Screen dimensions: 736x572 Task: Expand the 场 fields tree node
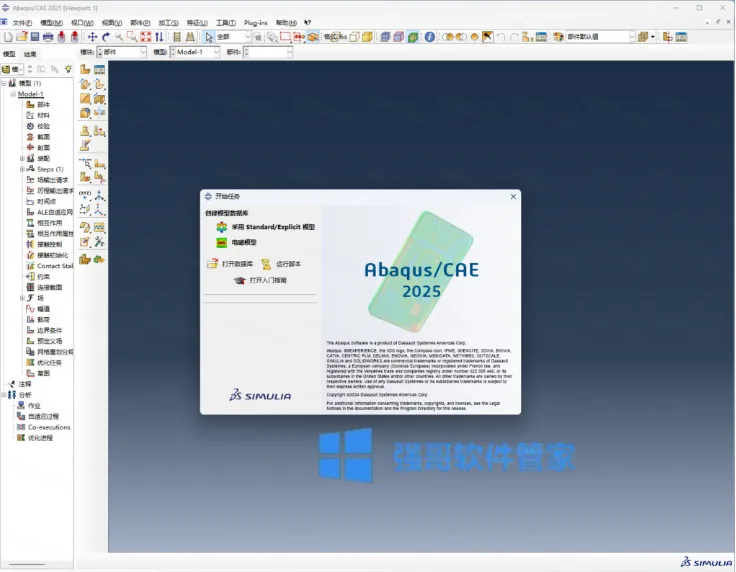22,298
